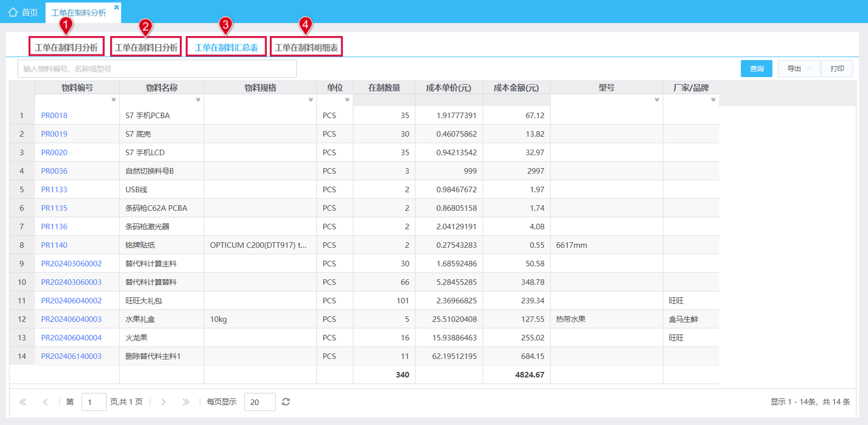
Task: Open the 厂家/品牌 column filter dropdown
Action: (713, 100)
